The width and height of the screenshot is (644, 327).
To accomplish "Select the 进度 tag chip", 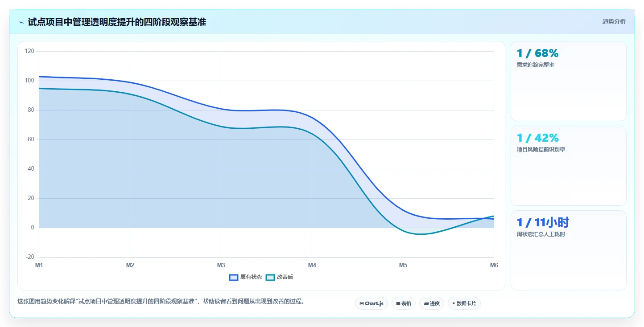I will click(432, 303).
